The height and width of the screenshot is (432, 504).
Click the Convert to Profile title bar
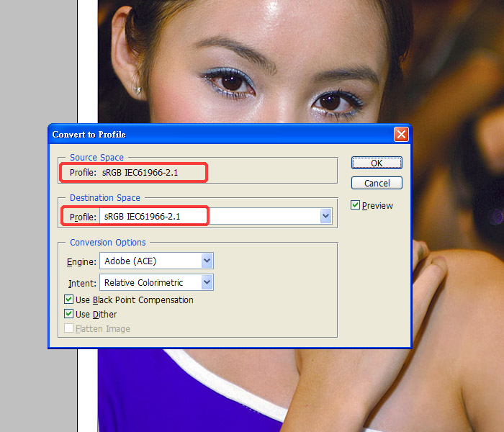coord(216,135)
